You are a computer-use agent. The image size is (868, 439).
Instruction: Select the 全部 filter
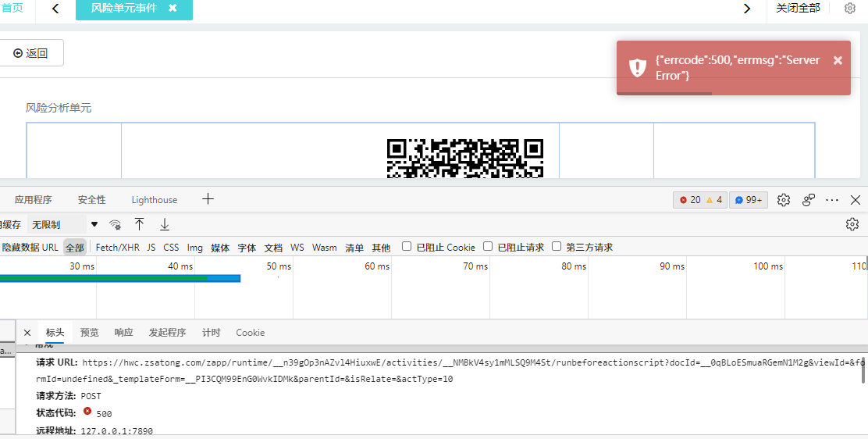75,247
